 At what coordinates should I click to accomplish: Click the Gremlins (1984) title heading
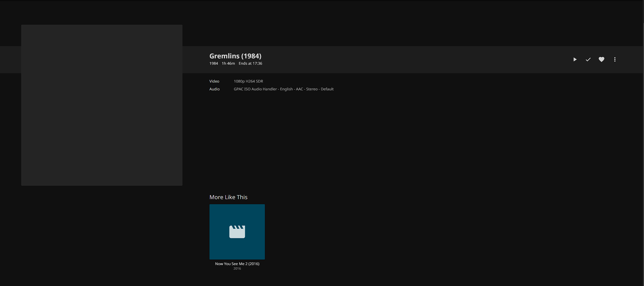pos(235,56)
